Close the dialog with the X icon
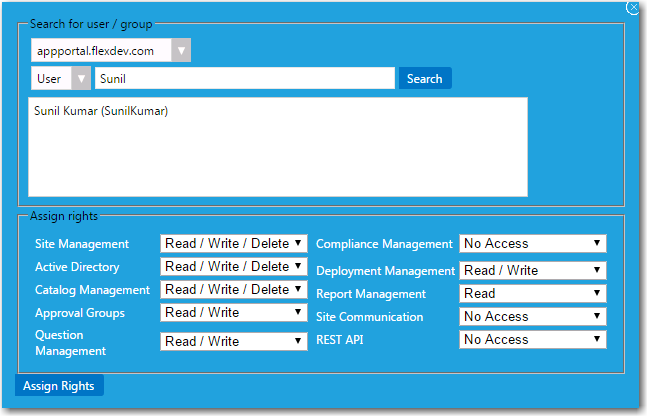647x416 pixels. [x=632, y=7]
